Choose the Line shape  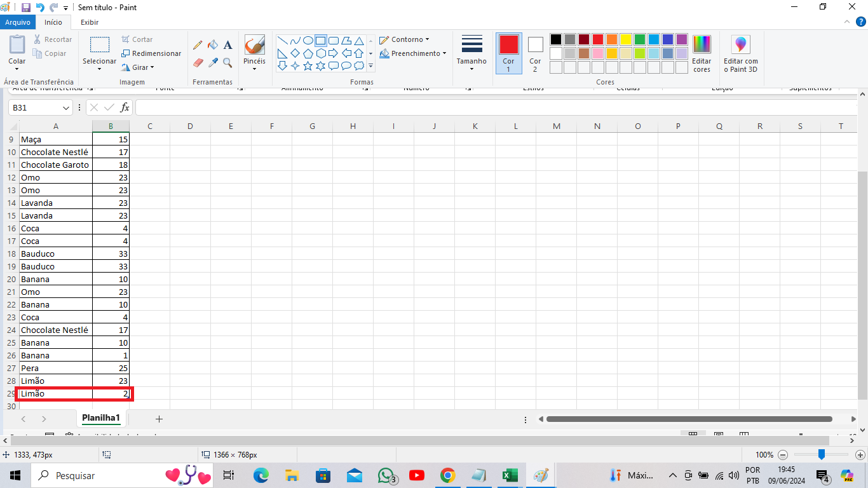pyautogui.click(x=283, y=41)
